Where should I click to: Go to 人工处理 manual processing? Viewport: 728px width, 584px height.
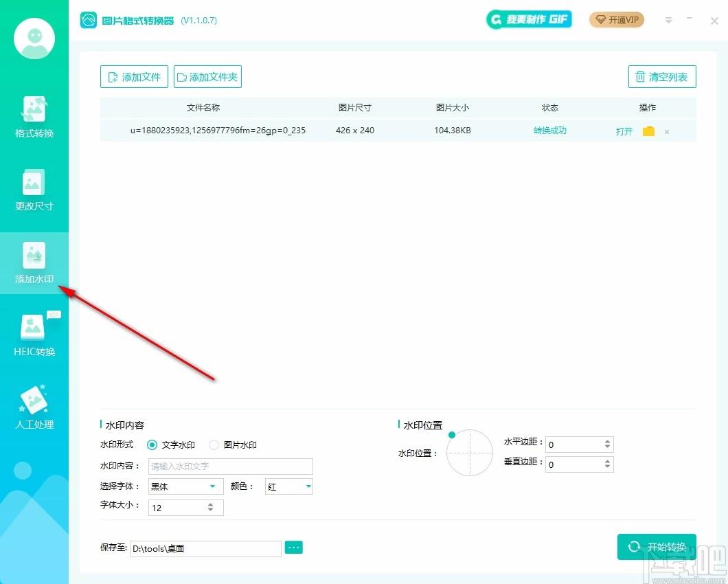tap(34, 408)
